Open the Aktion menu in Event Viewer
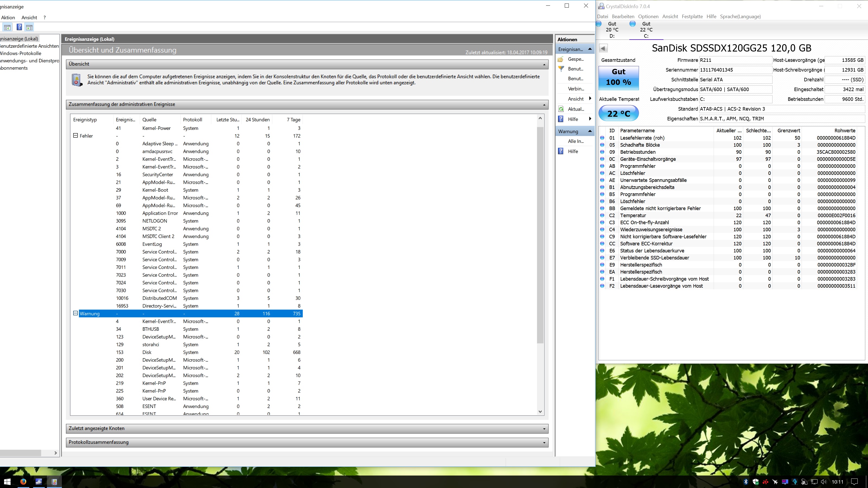868x488 pixels. point(8,18)
